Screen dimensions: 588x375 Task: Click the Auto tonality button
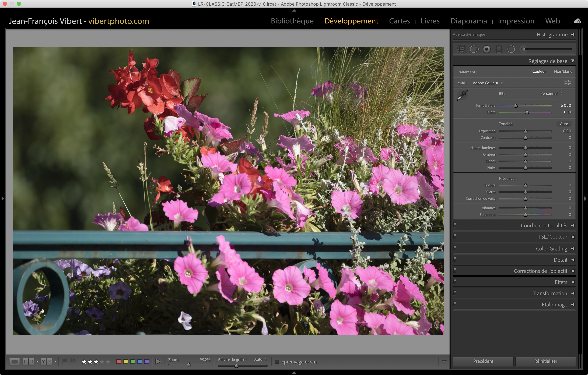pyautogui.click(x=564, y=124)
